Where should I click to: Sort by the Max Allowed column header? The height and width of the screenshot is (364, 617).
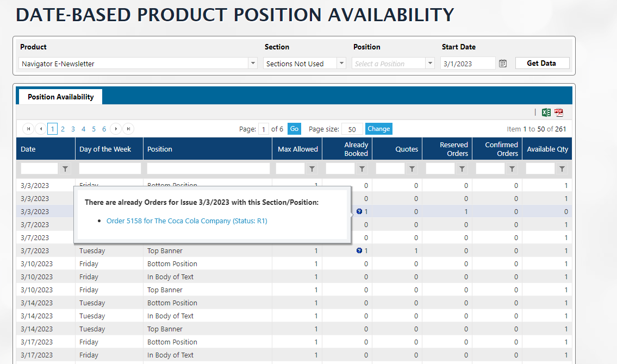(x=297, y=149)
